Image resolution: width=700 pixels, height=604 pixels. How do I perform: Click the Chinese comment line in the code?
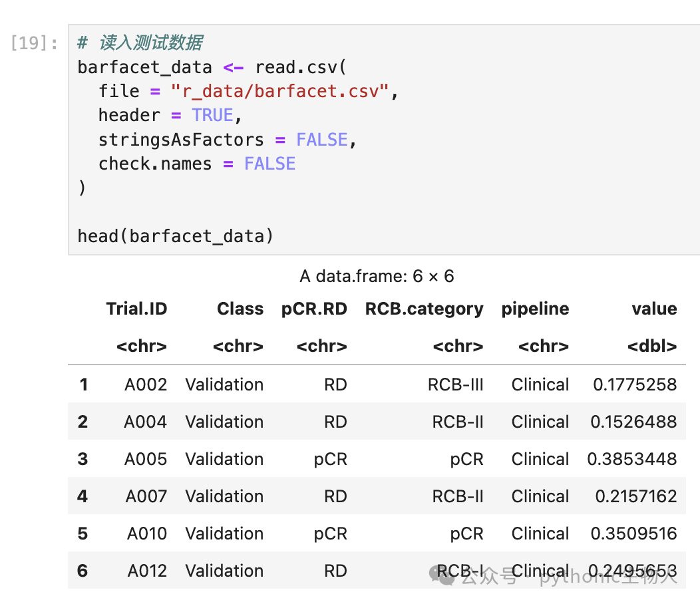[x=140, y=43]
